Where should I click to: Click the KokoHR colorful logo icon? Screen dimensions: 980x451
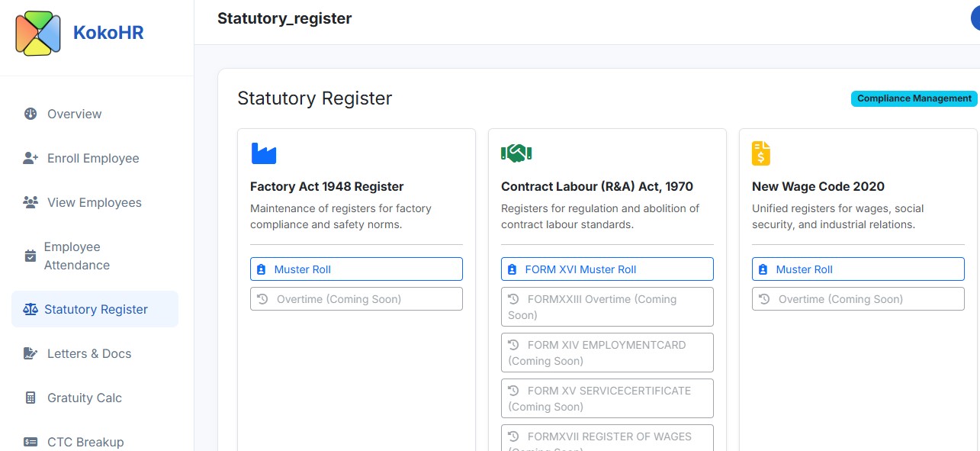click(38, 34)
